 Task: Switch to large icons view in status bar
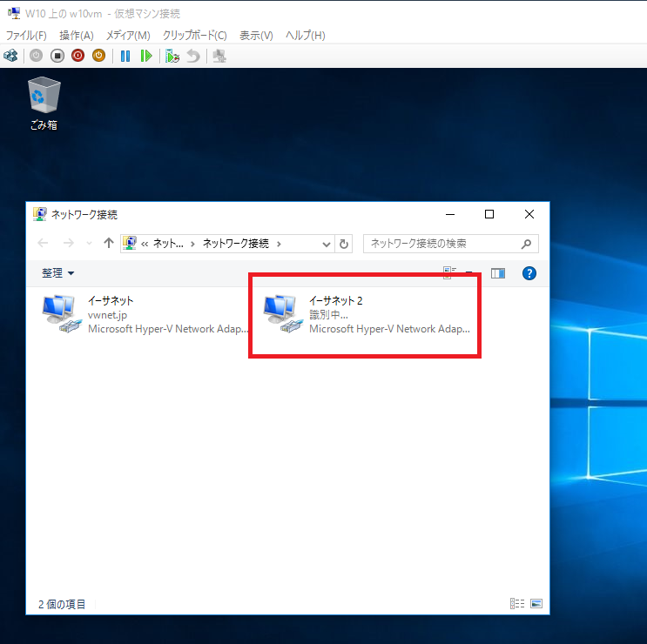coord(536,604)
